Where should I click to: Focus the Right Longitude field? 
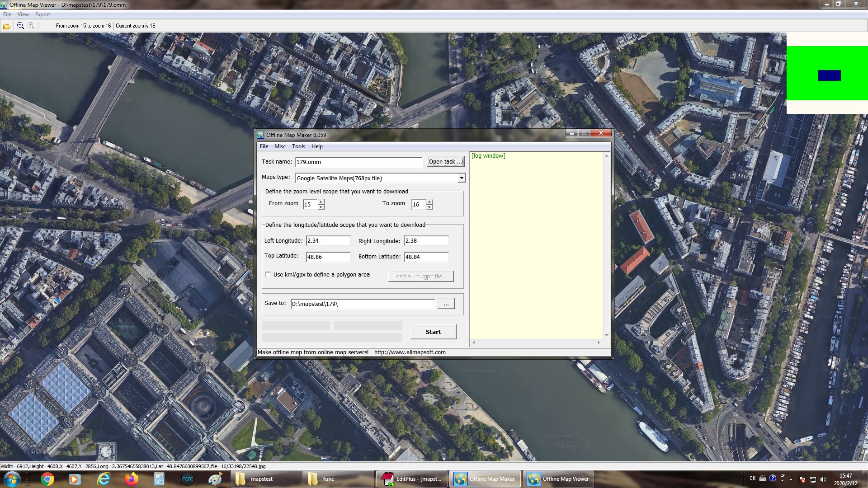pyautogui.click(x=426, y=241)
